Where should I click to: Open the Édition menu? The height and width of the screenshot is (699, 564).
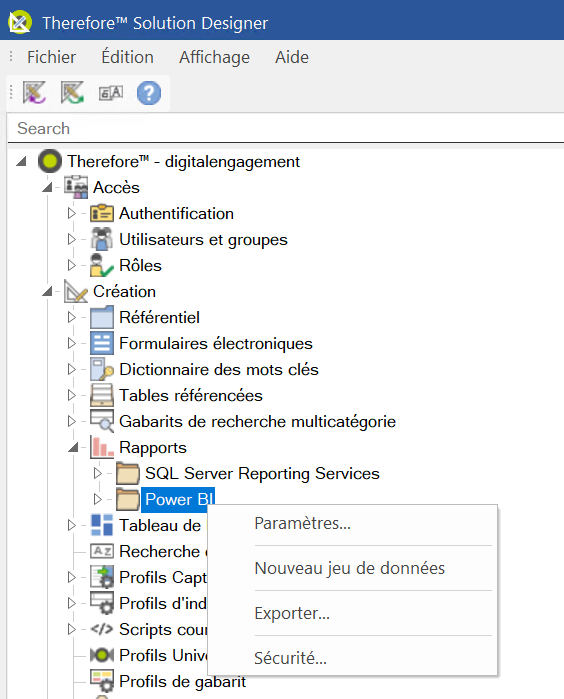pos(128,57)
